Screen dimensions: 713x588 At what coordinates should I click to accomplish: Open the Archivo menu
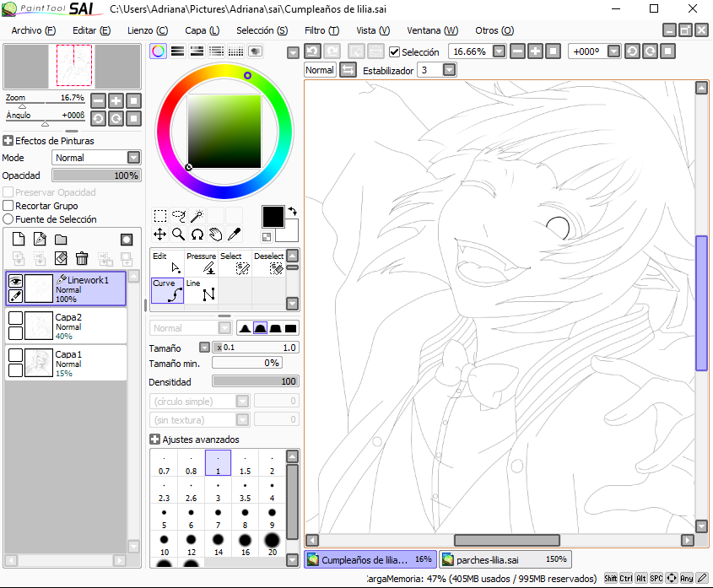(x=33, y=30)
